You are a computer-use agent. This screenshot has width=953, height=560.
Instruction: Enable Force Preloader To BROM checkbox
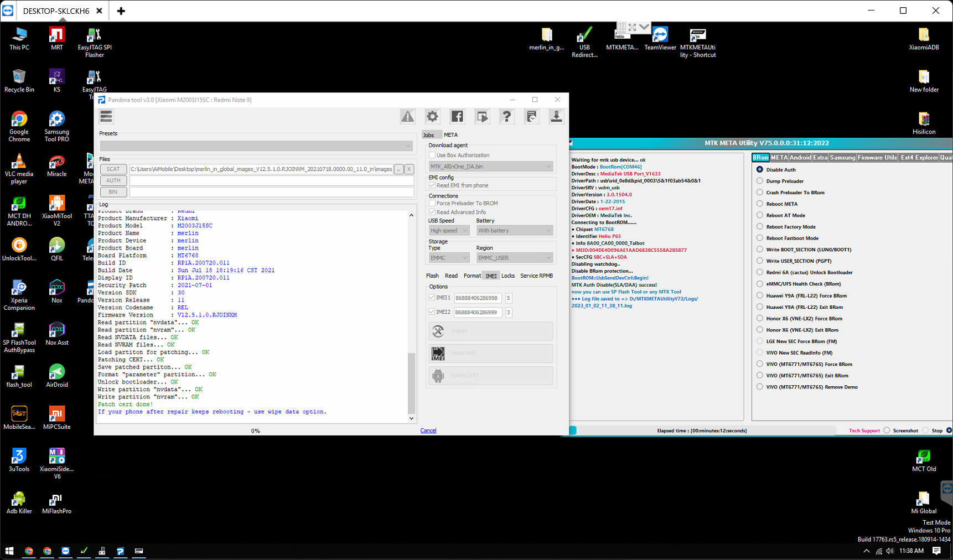click(x=432, y=203)
